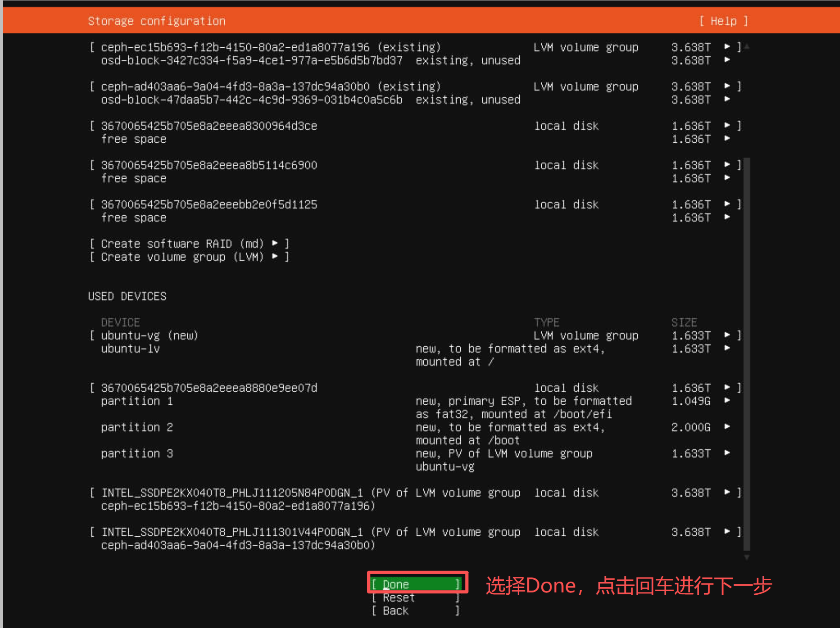Open arrow menu for disk ending bb2e0f5d1125
Image resolution: width=840 pixels, height=628 pixels.
click(x=727, y=204)
